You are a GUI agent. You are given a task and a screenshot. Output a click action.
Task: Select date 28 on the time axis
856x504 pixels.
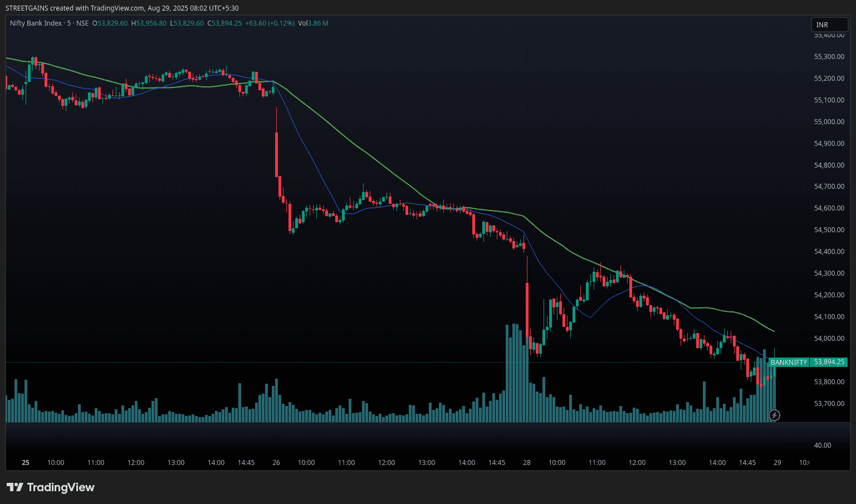click(x=527, y=463)
